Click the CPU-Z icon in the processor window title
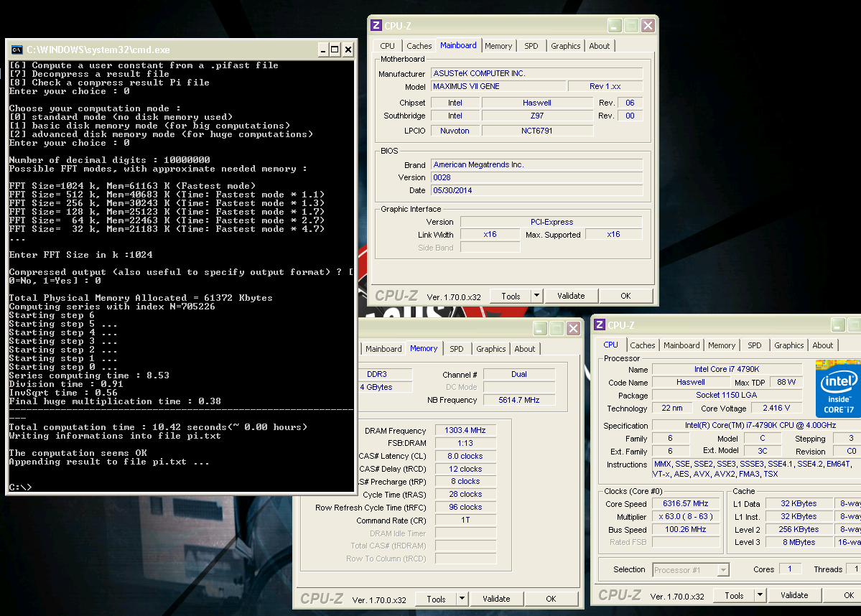The height and width of the screenshot is (616, 861). [x=600, y=325]
